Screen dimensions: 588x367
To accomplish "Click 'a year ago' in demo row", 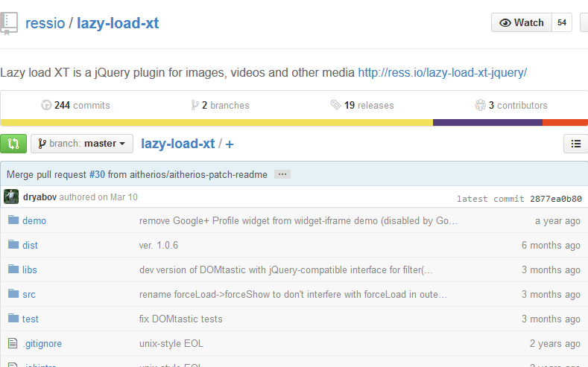I will (557, 221).
